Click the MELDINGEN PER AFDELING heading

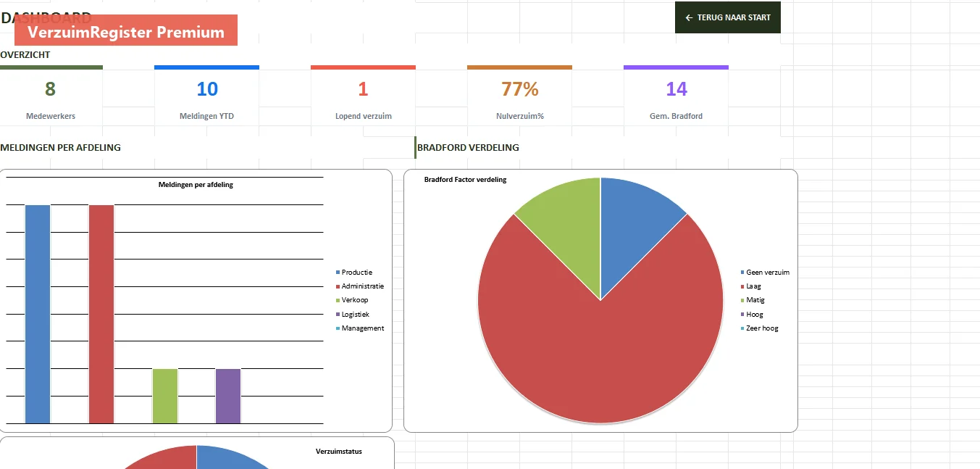coord(61,147)
